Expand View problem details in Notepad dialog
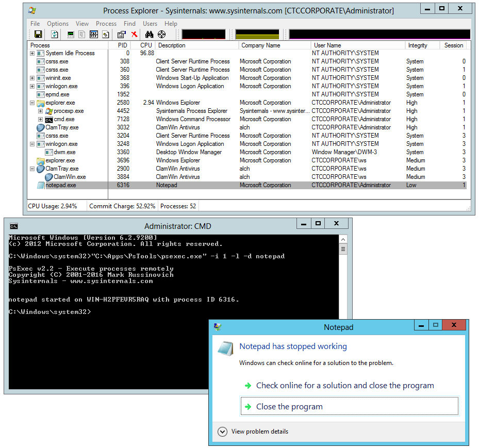The height and width of the screenshot is (448, 479). tap(222, 432)
